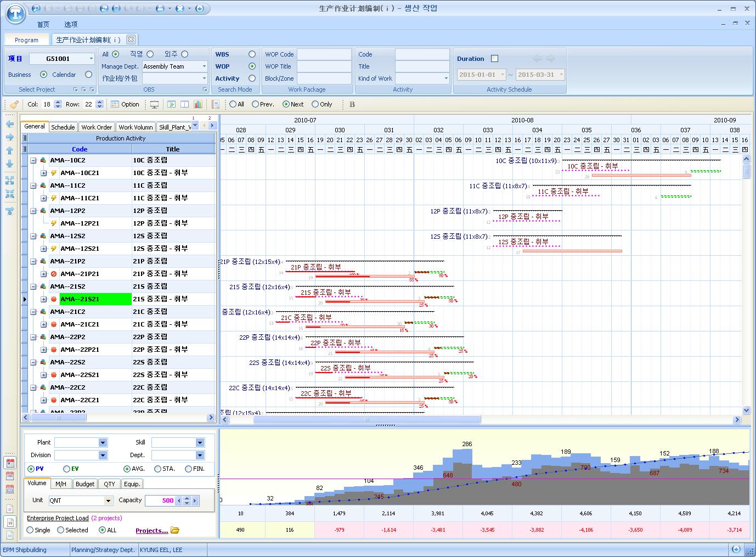This screenshot has width=756, height=557.
Task: Click the folder icon next to Projects....
Action: 175,530
